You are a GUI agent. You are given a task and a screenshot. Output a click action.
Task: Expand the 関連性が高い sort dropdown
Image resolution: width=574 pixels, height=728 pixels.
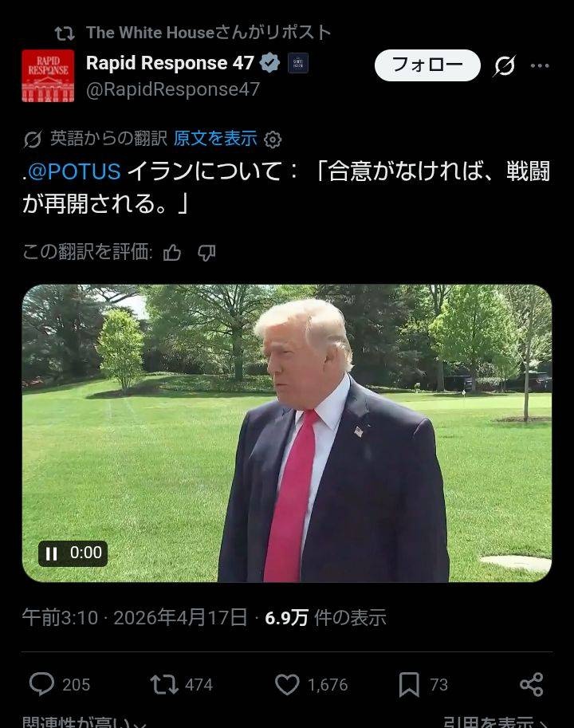[84, 722]
